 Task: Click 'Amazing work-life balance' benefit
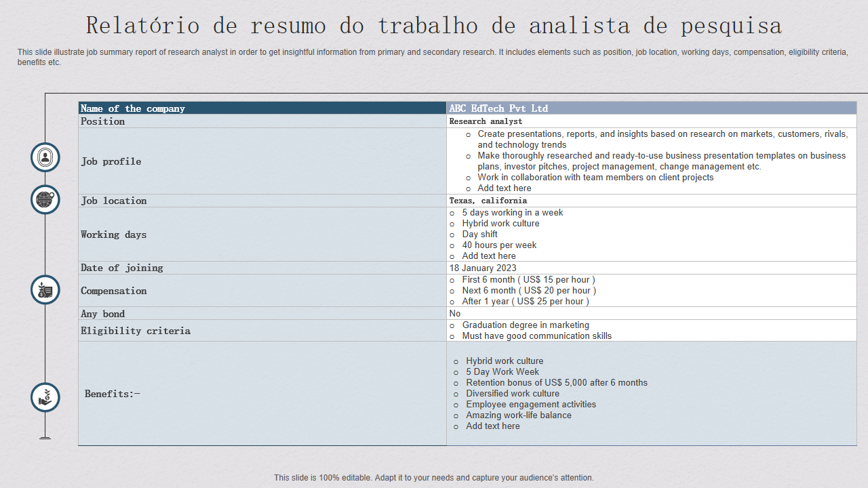pos(519,415)
